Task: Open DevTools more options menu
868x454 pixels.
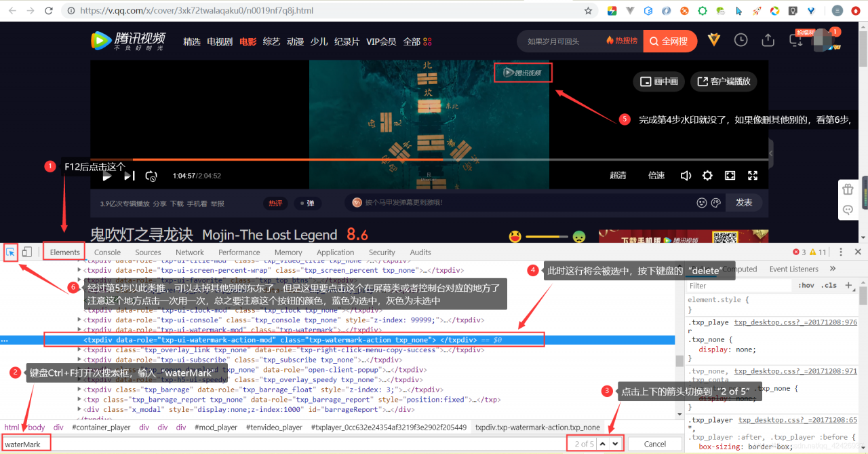Action: click(x=841, y=252)
